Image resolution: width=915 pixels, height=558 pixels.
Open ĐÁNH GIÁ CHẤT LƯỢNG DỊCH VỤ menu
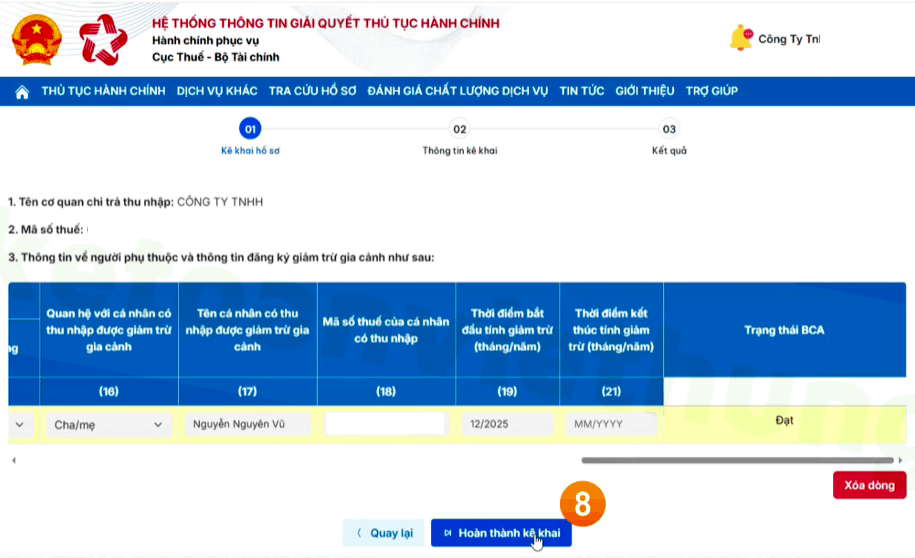(x=458, y=91)
